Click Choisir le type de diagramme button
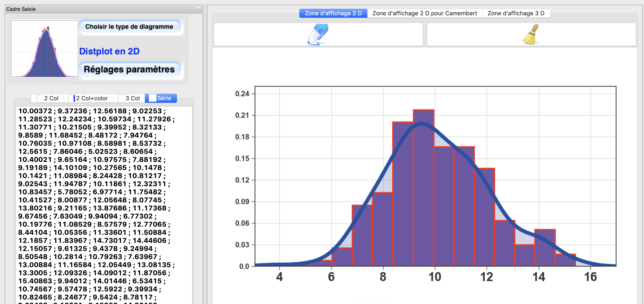 (x=129, y=27)
